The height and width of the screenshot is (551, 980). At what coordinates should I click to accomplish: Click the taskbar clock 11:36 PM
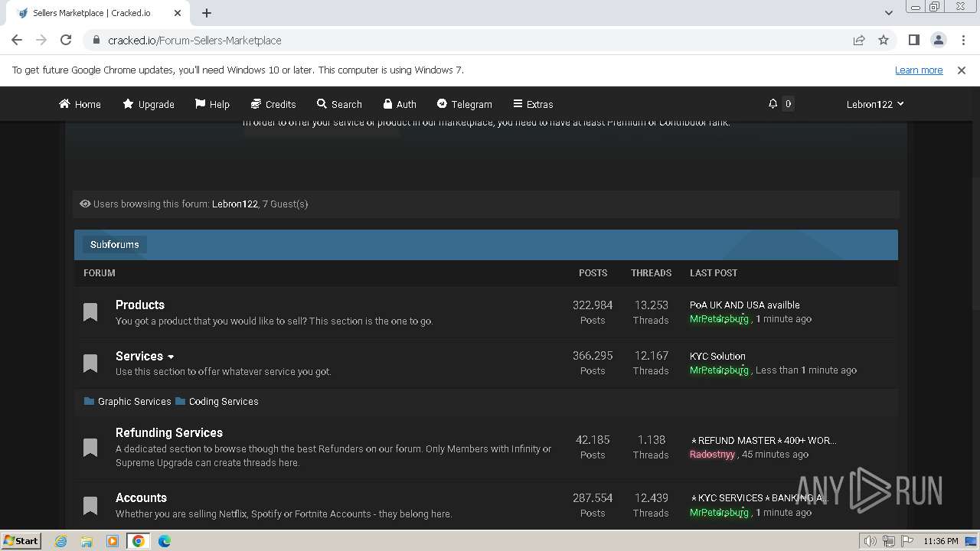tap(941, 541)
